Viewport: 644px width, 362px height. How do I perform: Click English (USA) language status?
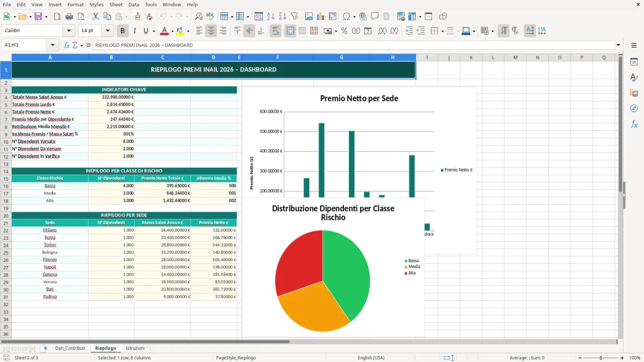tap(371, 358)
